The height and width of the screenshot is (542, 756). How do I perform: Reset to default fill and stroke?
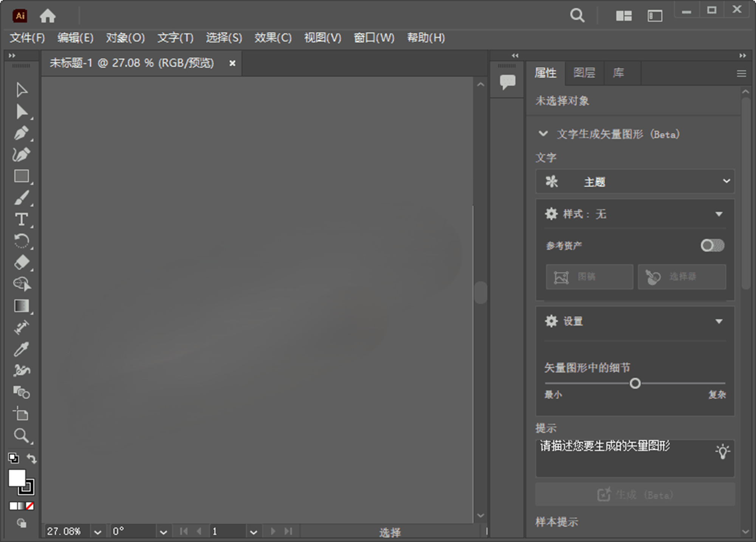(14, 458)
